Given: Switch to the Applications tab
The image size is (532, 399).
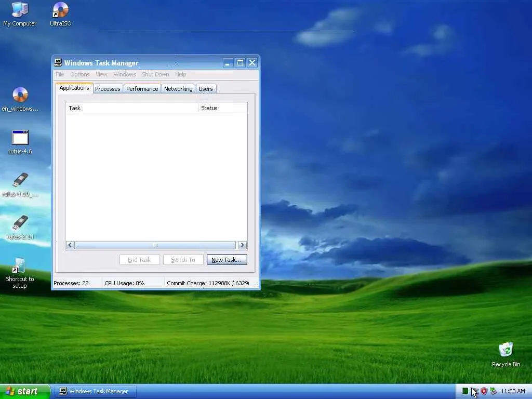Looking at the screenshot, I should tap(74, 88).
